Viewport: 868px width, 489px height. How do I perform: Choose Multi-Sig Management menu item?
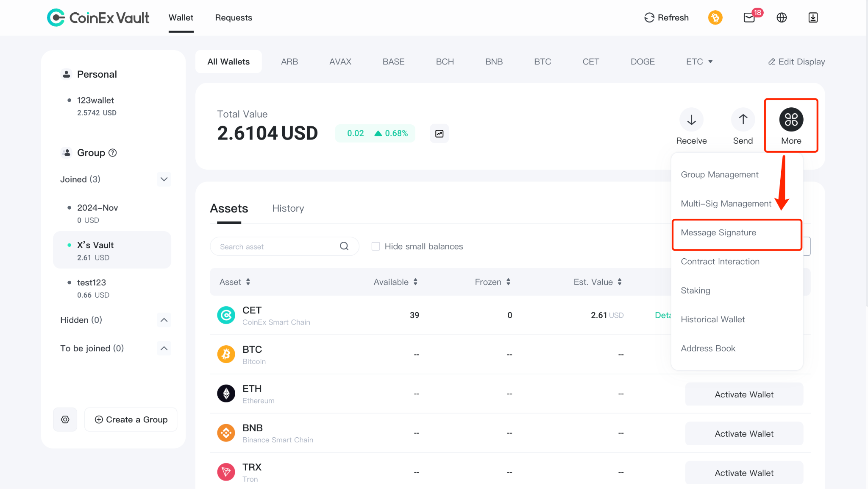[x=726, y=204]
